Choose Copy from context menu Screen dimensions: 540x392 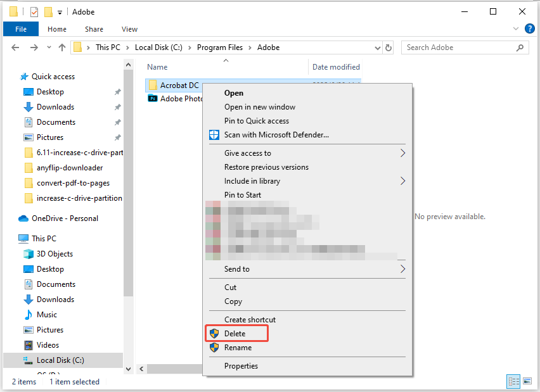pos(233,301)
